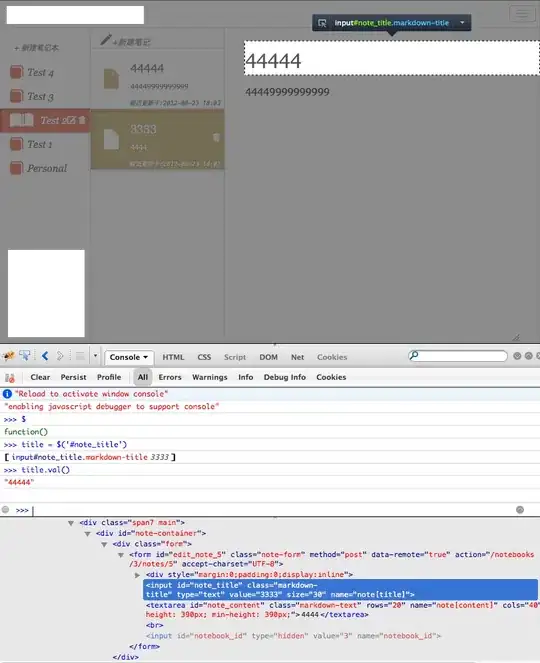Open the Console panel dropdown arrow
540x663 pixels.
(145, 357)
